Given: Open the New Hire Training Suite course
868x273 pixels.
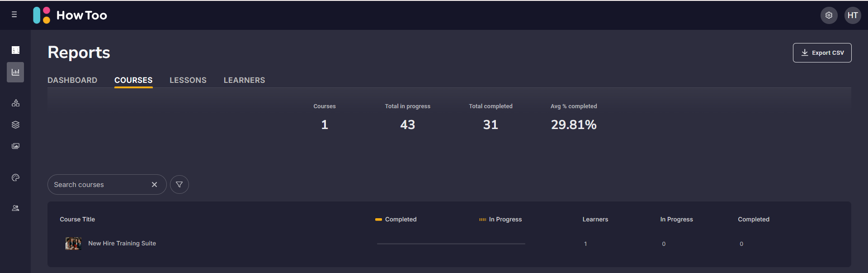Looking at the screenshot, I should click(x=122, y=244).
